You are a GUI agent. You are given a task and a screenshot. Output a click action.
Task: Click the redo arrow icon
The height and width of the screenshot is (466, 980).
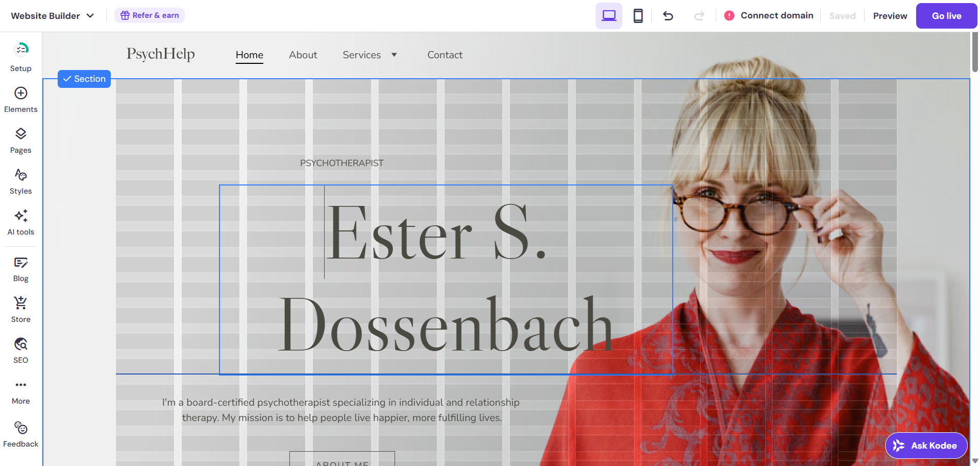pos(699,16)
